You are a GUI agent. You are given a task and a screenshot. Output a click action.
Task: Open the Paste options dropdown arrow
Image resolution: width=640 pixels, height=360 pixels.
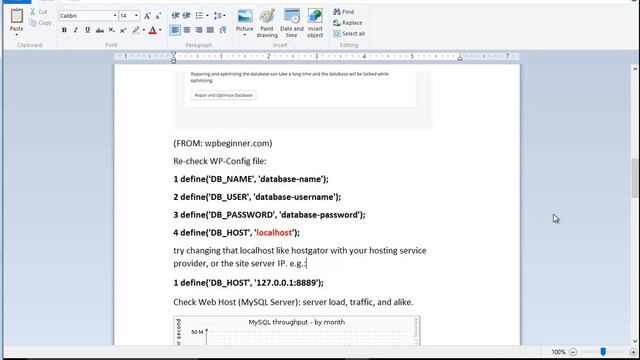point(16,35)
